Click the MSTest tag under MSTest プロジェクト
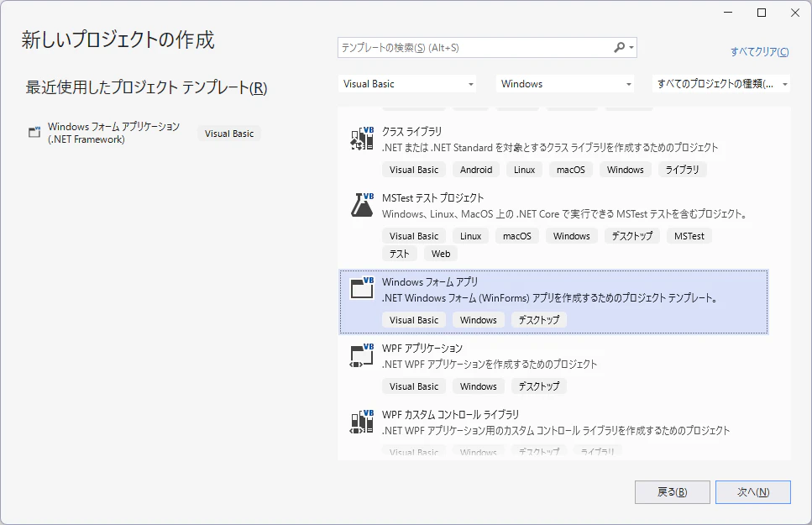Viewport: 812px width, 525px height. [x=689, y=235]
